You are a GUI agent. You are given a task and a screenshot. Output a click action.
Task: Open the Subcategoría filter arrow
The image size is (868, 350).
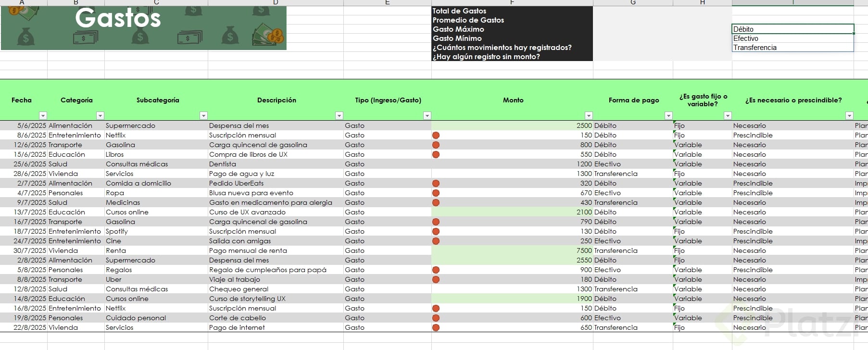coord(203,115)
